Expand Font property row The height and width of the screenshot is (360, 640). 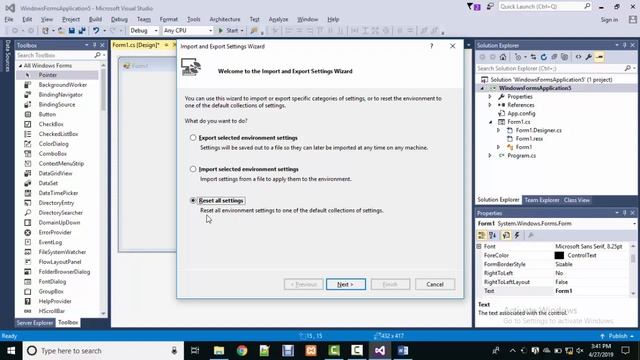479,247
